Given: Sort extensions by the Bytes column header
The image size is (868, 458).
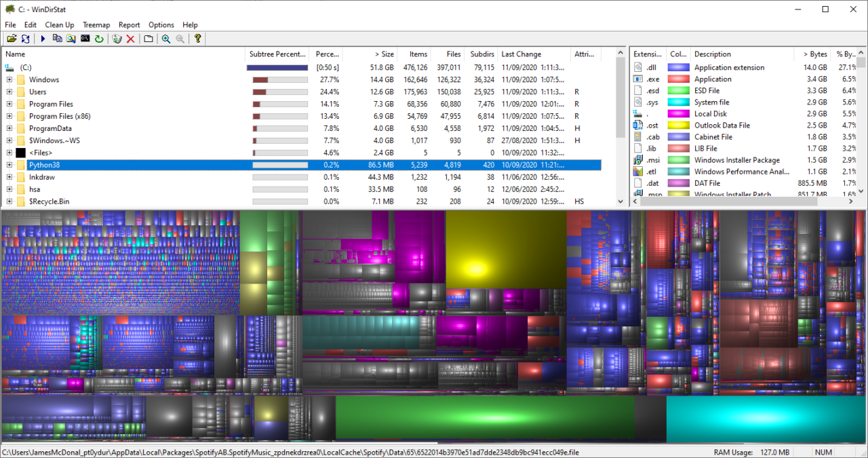Looking at the screenshot, I should pyautogui.click(x=816, y=54).
